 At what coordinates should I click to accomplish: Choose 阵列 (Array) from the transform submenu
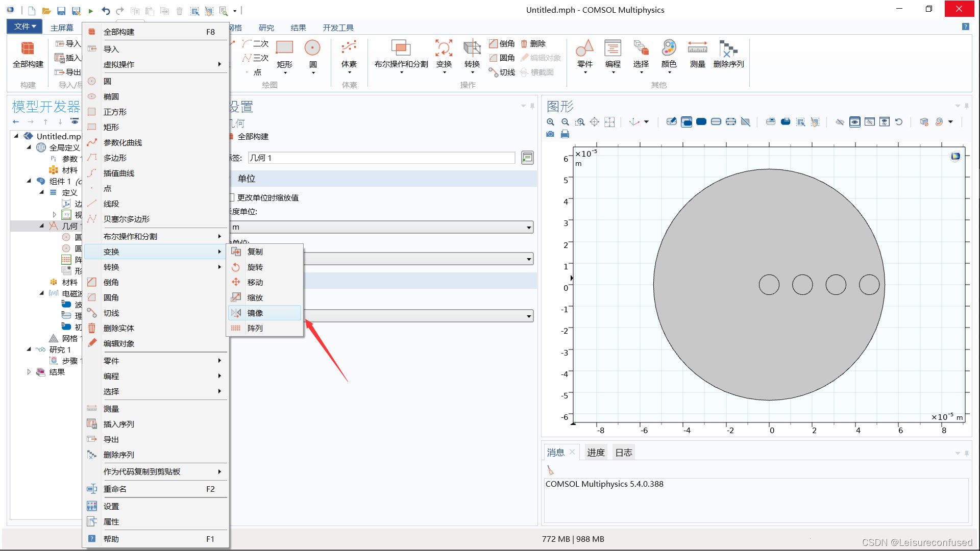[x=264, y=328]
